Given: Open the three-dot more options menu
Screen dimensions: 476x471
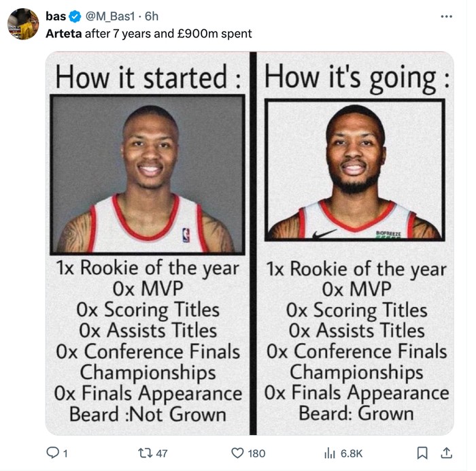Looking at the screenshot, I should [447, 16].
